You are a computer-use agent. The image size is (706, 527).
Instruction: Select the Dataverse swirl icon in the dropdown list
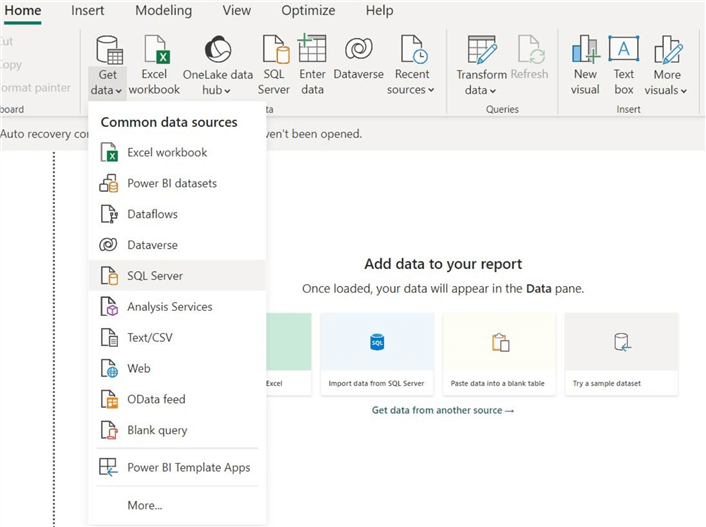coord(108,245)
